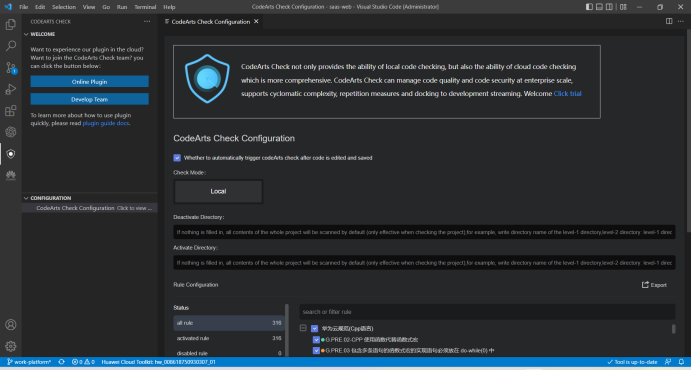Screen dimensions: 692x371
Task: Click the Huawei Cloud Toolkit account status entry
Action: (x=158, y=362)
